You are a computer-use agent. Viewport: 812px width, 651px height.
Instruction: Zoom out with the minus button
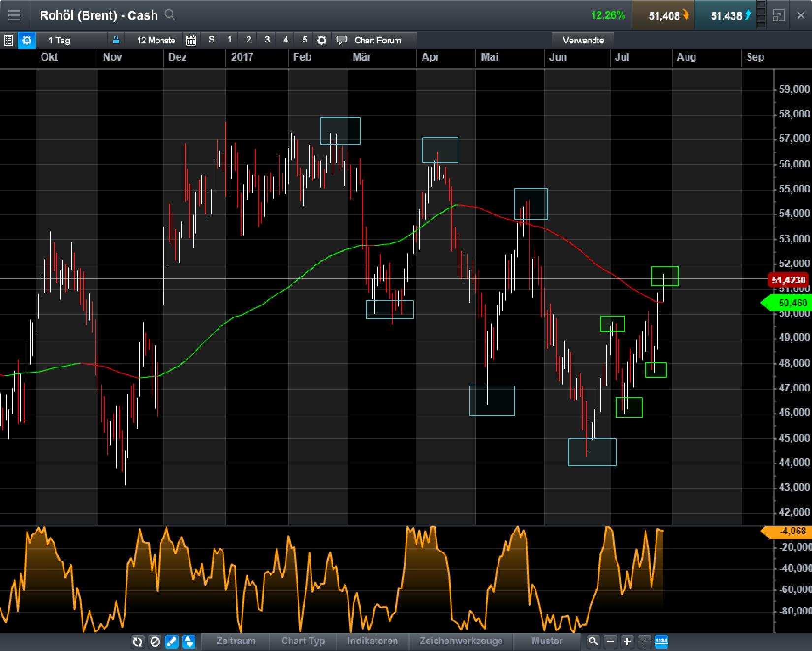pyautogui.click(x=610, y=641)
